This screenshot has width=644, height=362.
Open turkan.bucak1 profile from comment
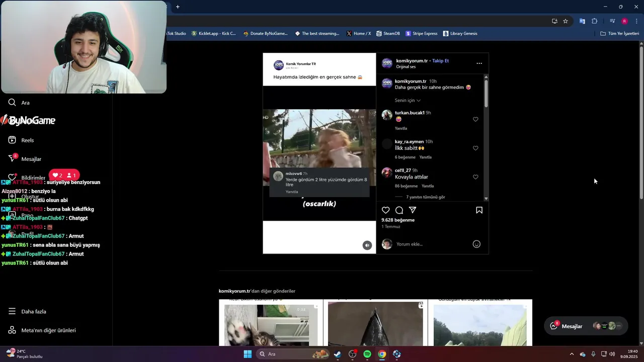[x=410, y=113]
